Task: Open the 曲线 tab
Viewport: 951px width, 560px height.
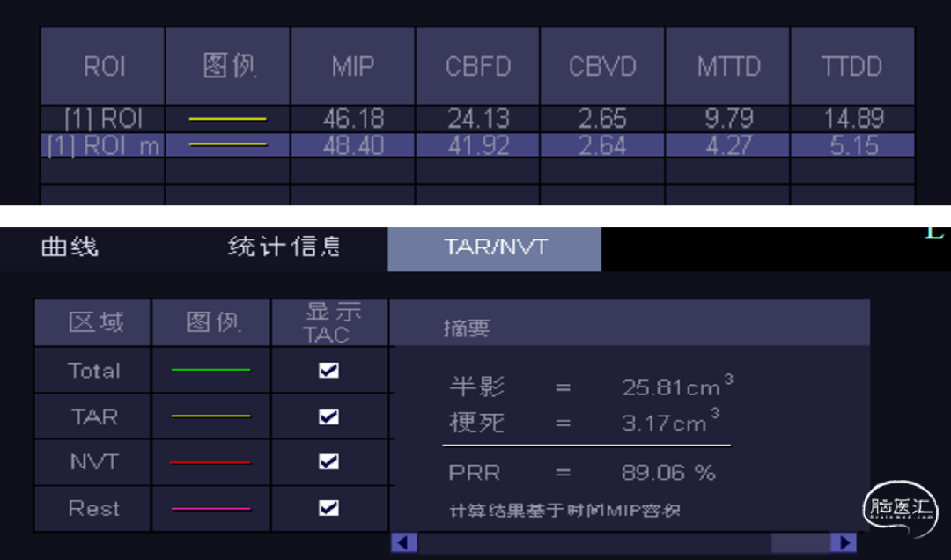Action: [x=70, y=247]
